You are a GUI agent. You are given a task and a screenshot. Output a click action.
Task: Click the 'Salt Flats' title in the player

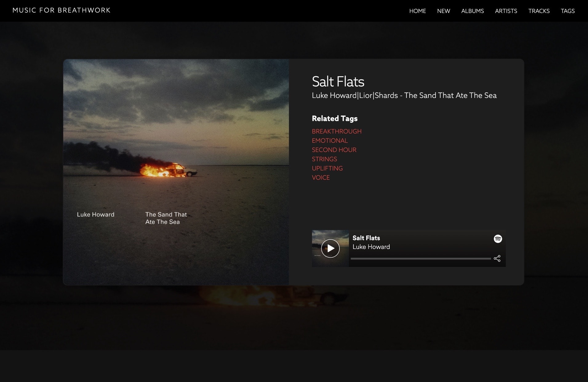(366, 238)
